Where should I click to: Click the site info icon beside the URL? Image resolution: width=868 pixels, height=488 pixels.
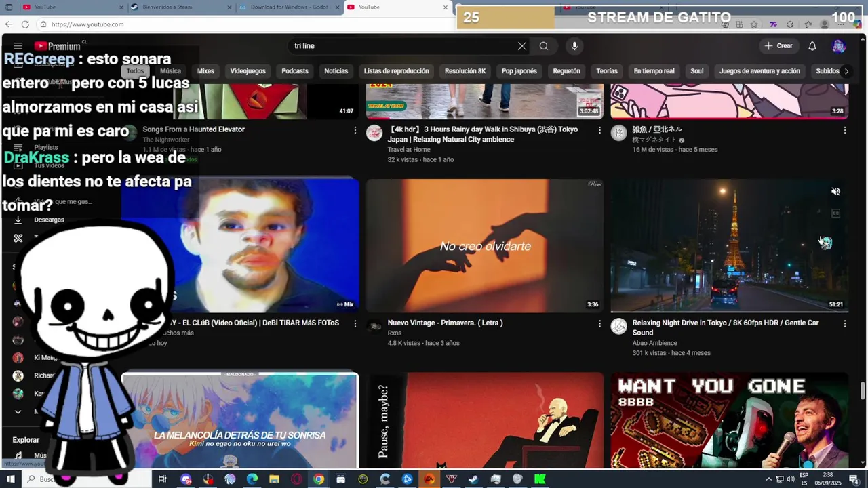pyautogui.click(x=43, y=24)
